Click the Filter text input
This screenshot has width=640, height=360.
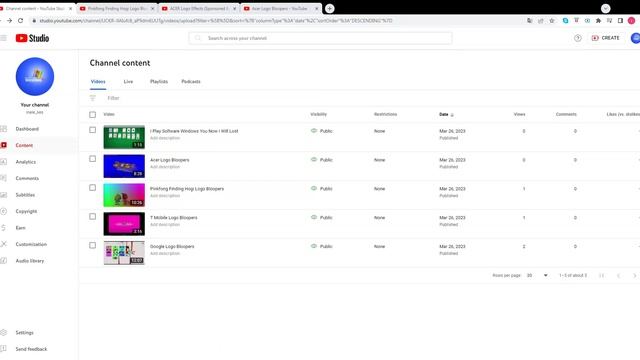click(x=113, y=98)
